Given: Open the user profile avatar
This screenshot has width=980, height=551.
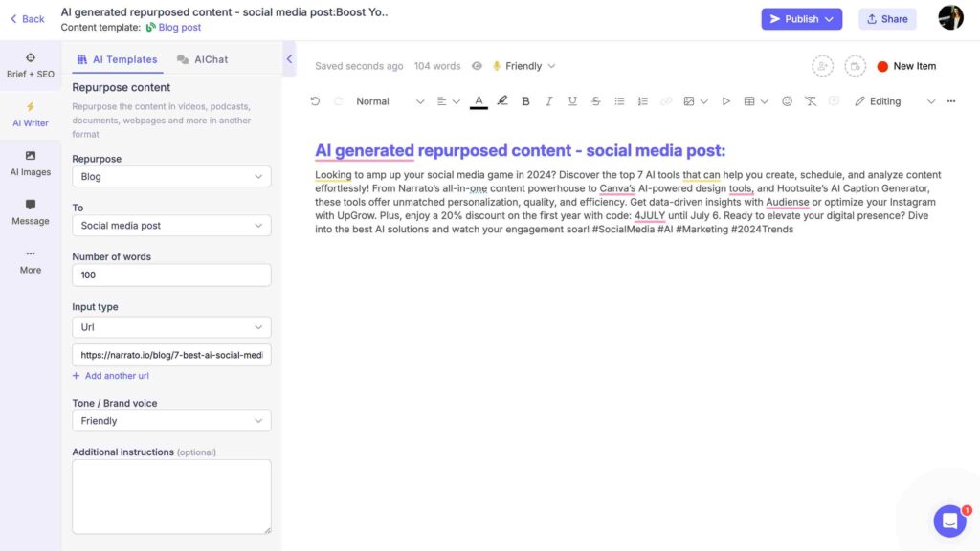Looking at the screenshot, I should [950, 17].
